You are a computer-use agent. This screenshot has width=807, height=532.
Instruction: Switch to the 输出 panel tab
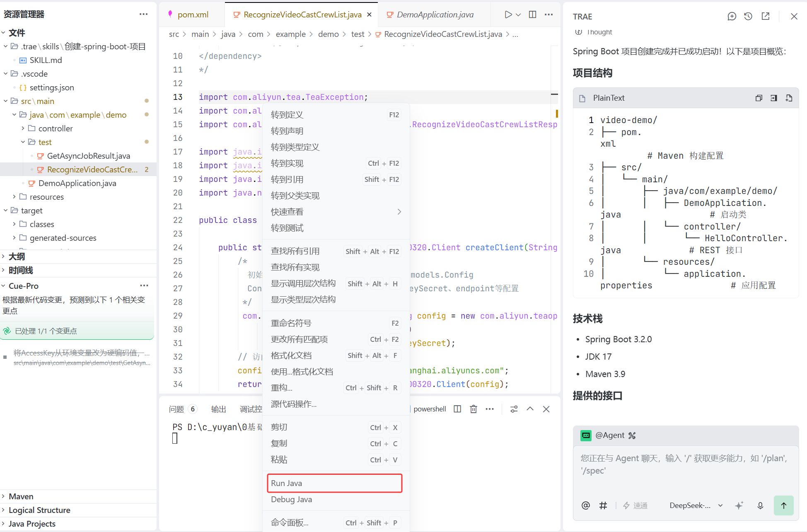pos(219,409)
